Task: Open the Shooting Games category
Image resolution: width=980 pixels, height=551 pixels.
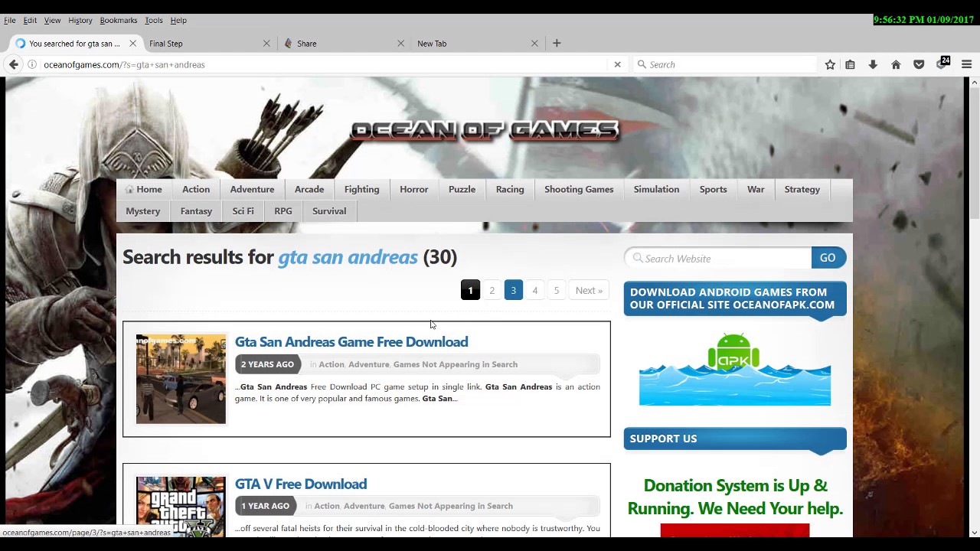Action: coord(579,190)
